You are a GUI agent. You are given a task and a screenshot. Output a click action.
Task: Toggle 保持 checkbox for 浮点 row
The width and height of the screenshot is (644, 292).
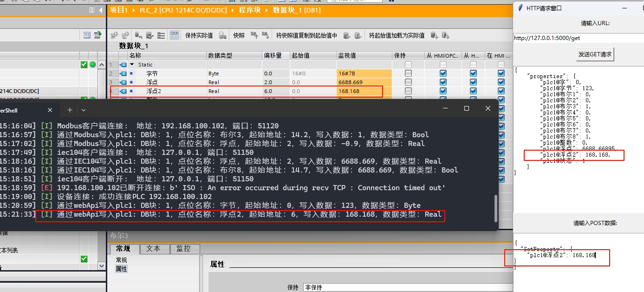tap(408, 82)
